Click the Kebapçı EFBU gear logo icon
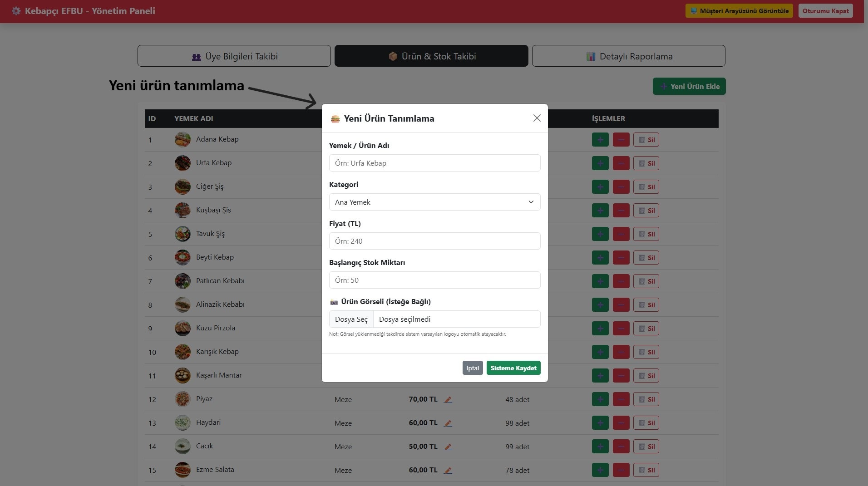Screen dimensions: 868x486 16,11
